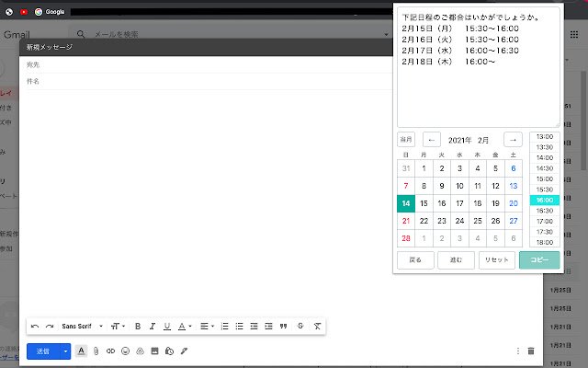Select February 19 in the calendar
Screen dimensions: 588x368
495,203
